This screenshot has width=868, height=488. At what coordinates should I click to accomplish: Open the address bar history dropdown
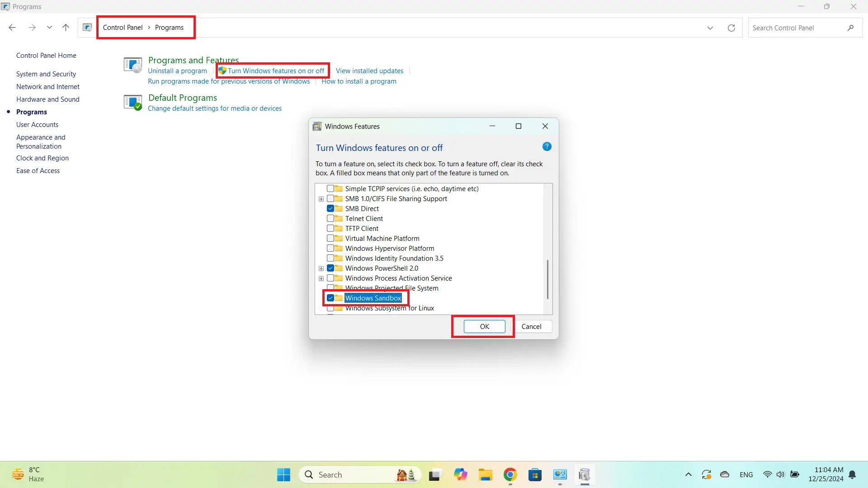click(710, 28)
